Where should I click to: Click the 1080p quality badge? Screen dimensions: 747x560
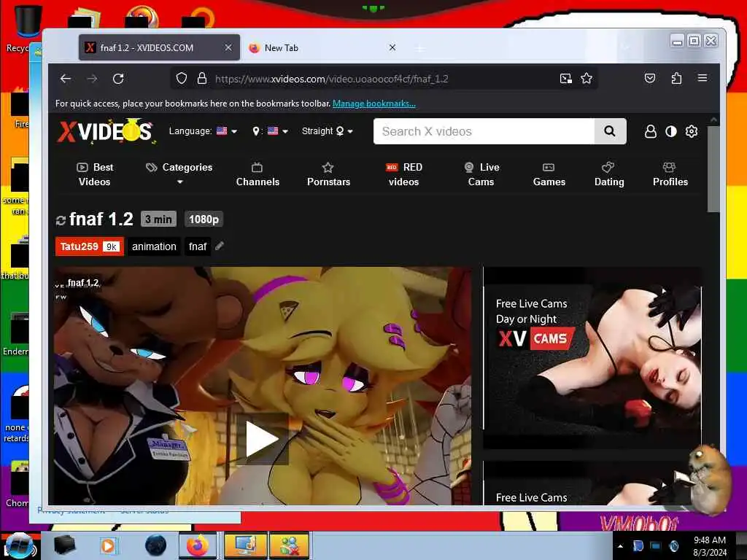(204, 219)
